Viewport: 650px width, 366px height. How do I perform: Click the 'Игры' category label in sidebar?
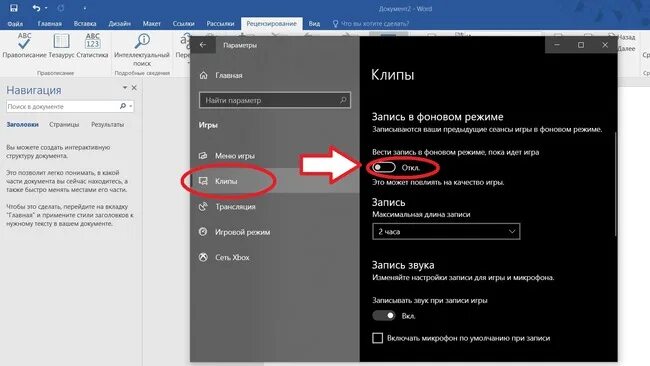coord(208,125)
